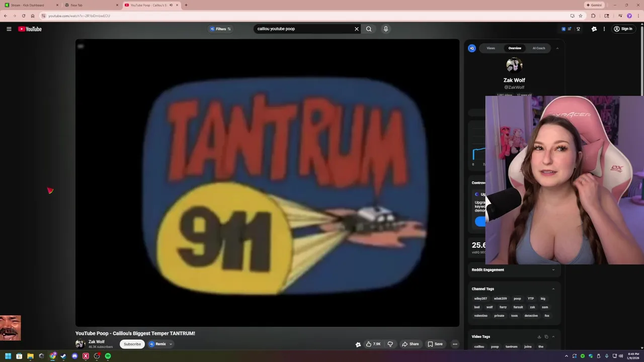Click the search magnifier button
Screen dimensions: 644x362
click(369, 29)
